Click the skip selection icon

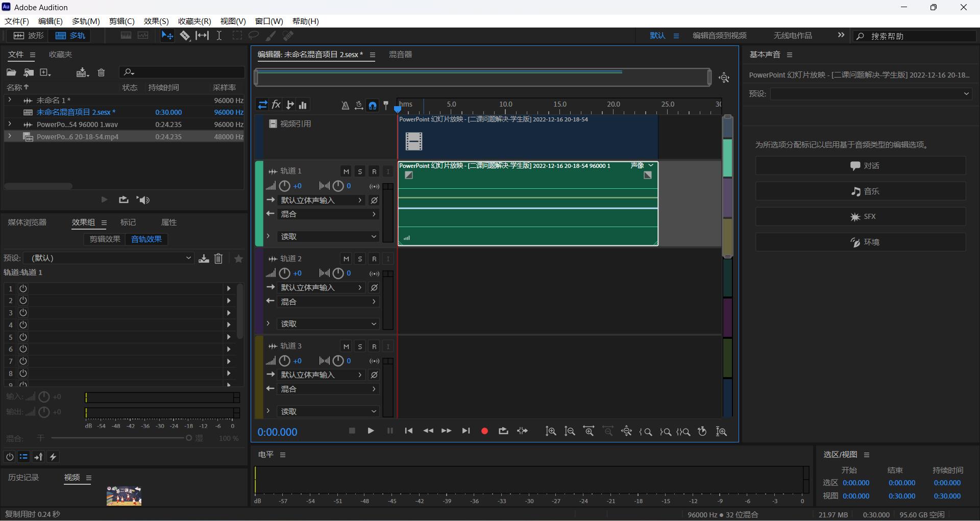522,431
